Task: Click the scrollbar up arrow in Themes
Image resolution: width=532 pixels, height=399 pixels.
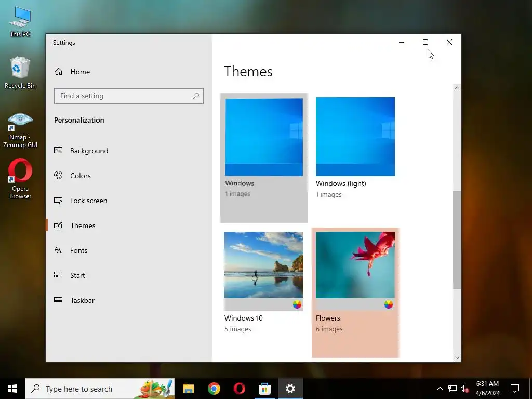Action: click(x=457, y=88)
